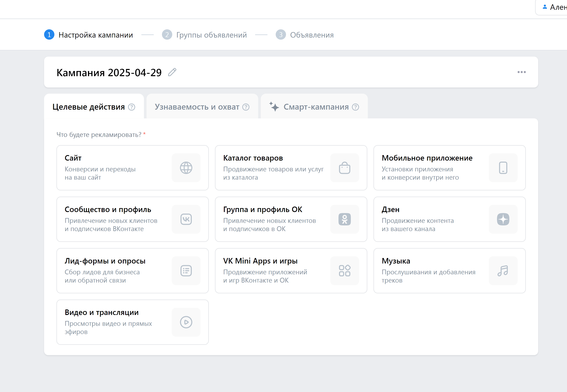567x392 pixels.
Task: Go to step 1 Настройка кампании
Action: [x=88, y=35]
